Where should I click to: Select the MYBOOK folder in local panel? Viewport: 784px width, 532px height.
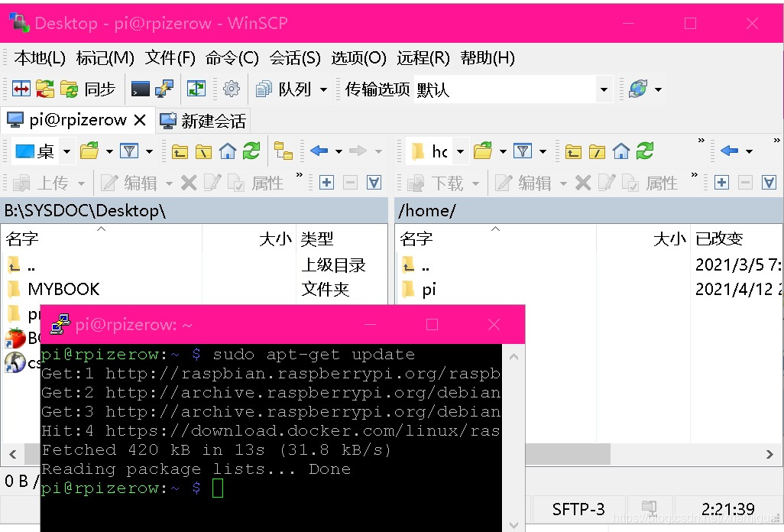coord(63,289)
